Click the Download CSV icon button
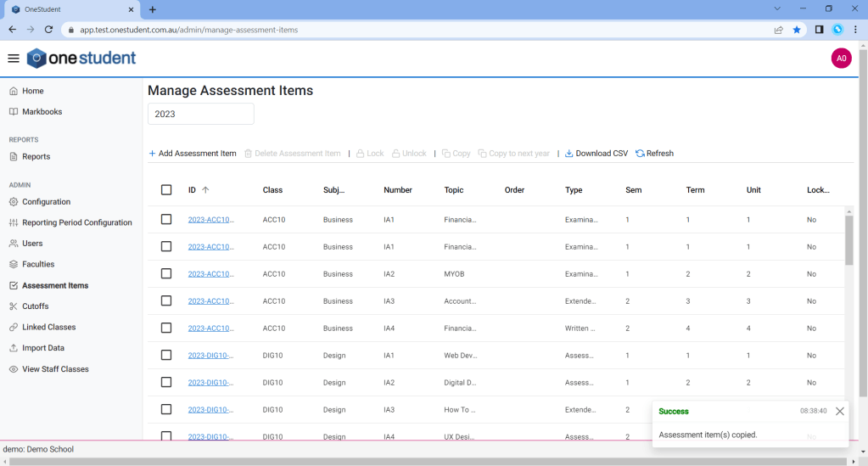Viewport: 868px width, 466px height. coord(596,154)
